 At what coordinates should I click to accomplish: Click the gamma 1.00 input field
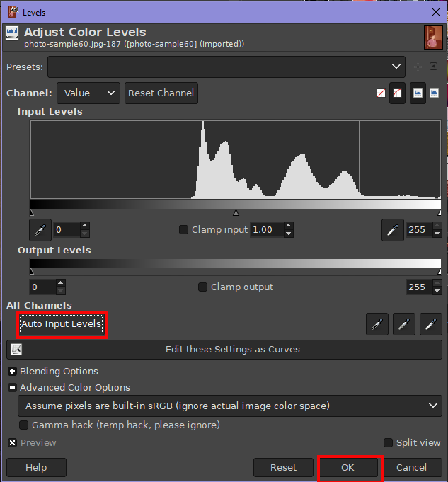[x=267, y=230]
